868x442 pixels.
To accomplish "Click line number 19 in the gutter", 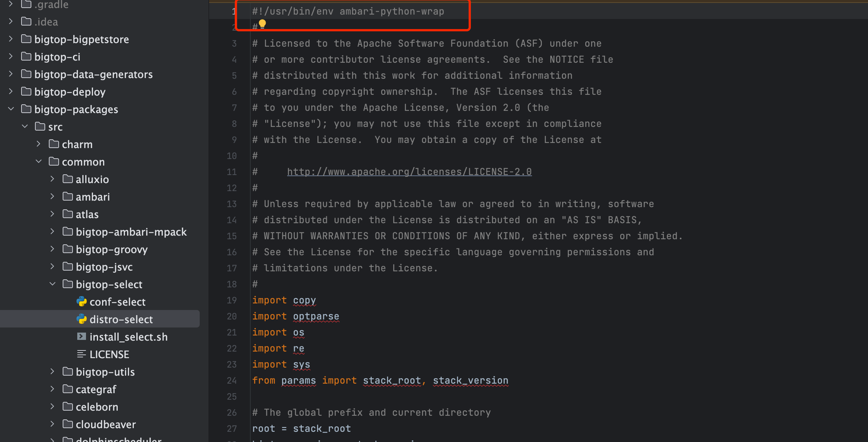I will point(232,300).
